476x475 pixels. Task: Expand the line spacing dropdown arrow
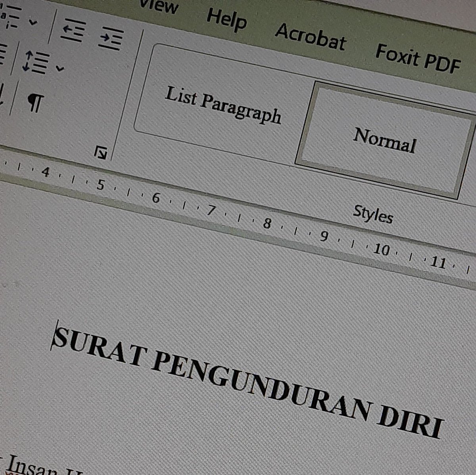59,69
